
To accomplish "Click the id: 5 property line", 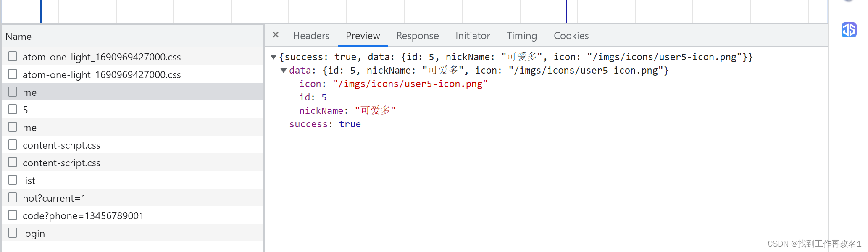I will click(x=313, y=97).
